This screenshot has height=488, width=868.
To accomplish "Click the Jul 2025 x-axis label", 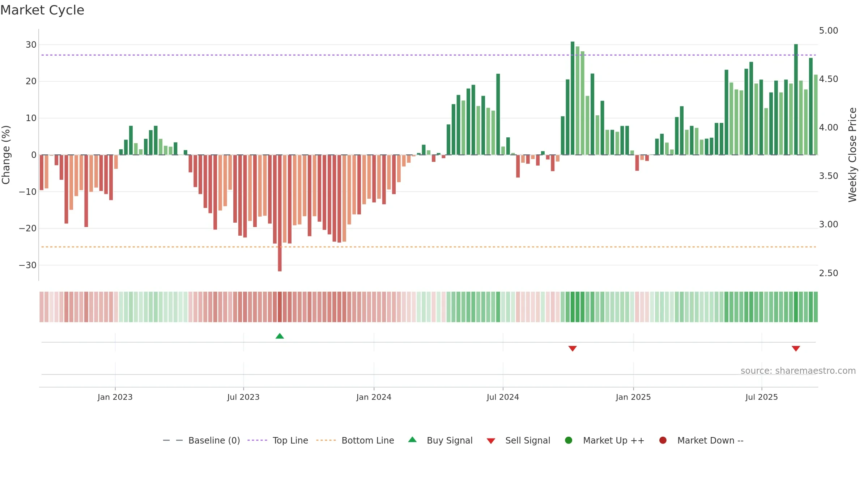I will [762, 397].
